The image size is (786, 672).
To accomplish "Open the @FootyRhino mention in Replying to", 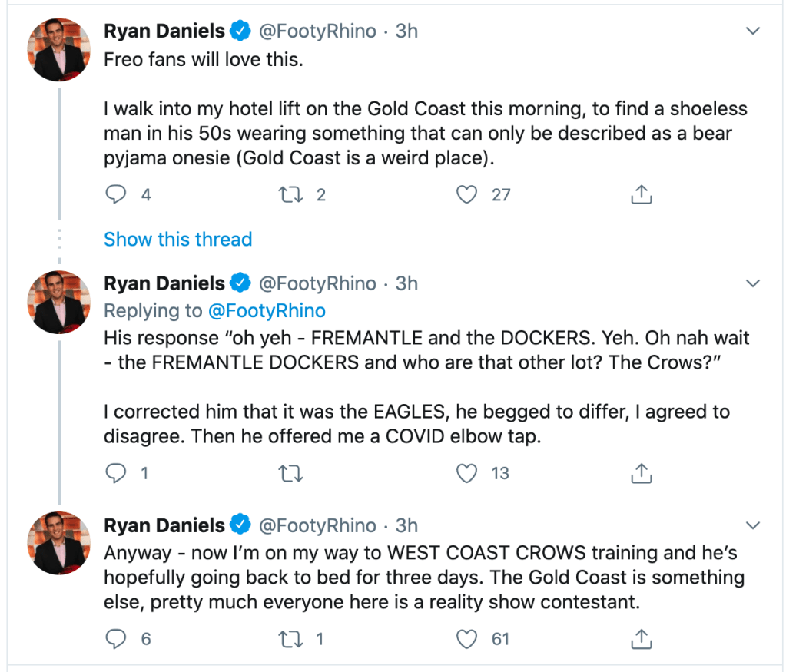I will [264, 311].
